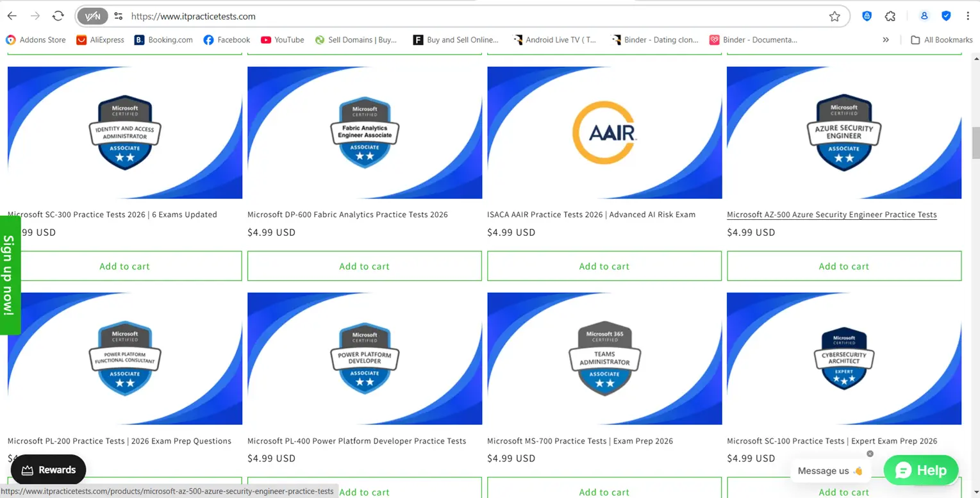Viewport: 980px width, 498px height.
Task: Add ISACA AAIR Practice Tests to cart
Action: pos(604,266)
